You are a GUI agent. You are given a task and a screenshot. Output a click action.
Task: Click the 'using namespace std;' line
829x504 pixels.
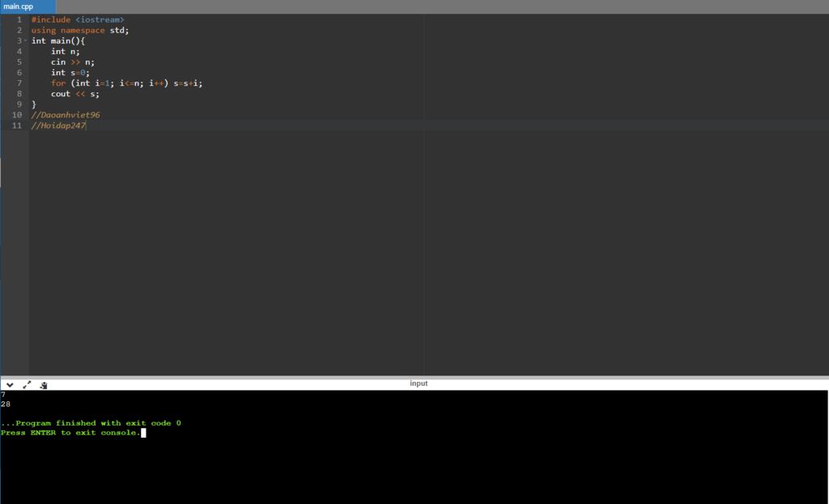(80, 30)
